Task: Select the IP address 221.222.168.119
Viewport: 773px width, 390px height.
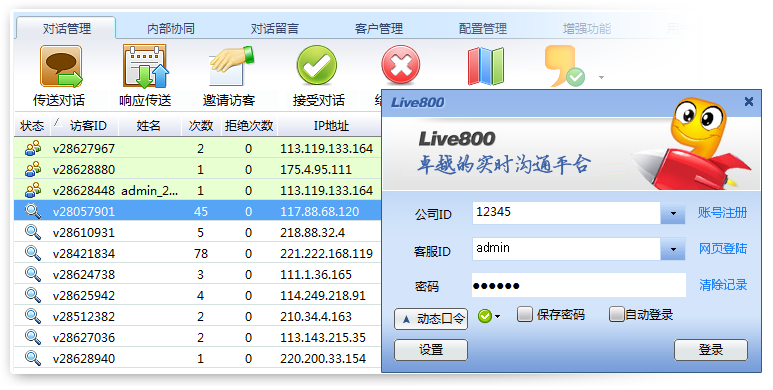Action: click(x=326, y=253)
